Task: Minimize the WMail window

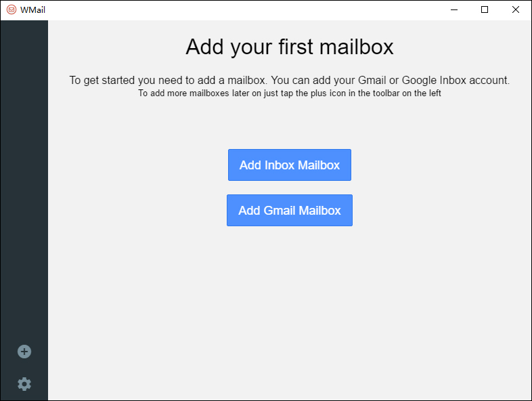Action: coord(453,10)
